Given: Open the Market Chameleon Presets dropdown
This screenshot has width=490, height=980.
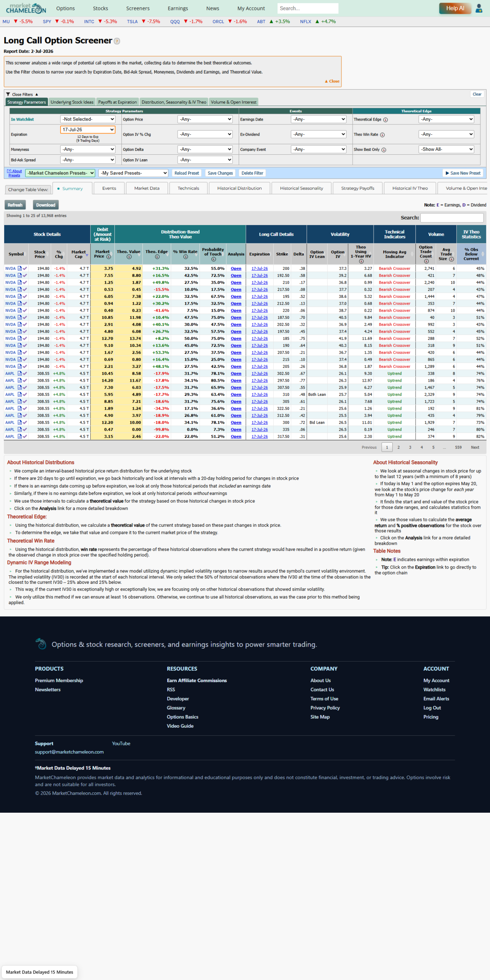Looking at the screenshot, I should pos(60,173).
